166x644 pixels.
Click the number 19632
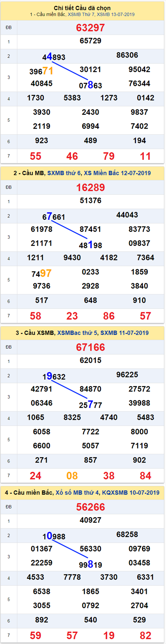pyautogui.click(x=54, y=376)
